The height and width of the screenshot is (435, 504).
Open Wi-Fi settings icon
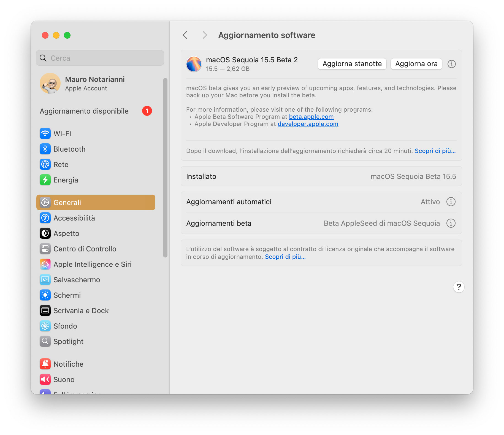tap(45, 134)
